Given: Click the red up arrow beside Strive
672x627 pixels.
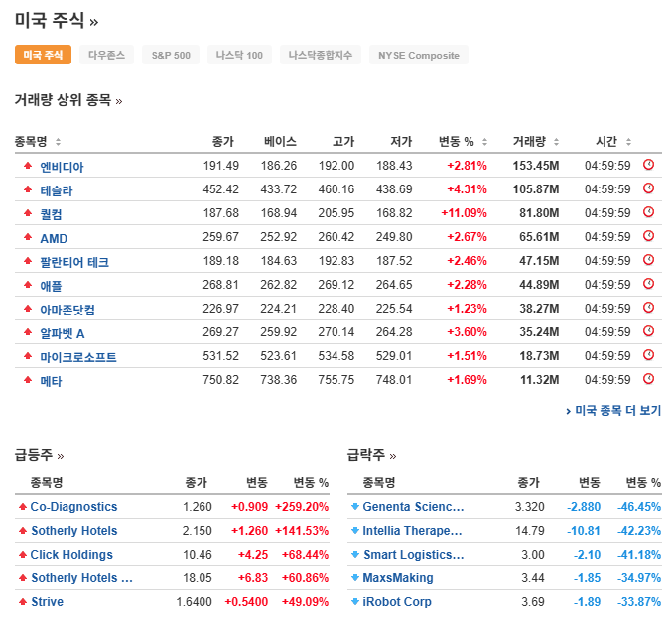Looking at the screenshot, I should (23, 602).
